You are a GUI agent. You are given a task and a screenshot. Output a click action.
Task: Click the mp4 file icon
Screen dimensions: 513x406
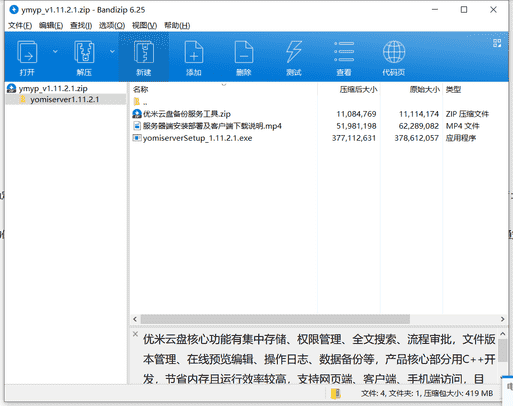click(137, 126)
